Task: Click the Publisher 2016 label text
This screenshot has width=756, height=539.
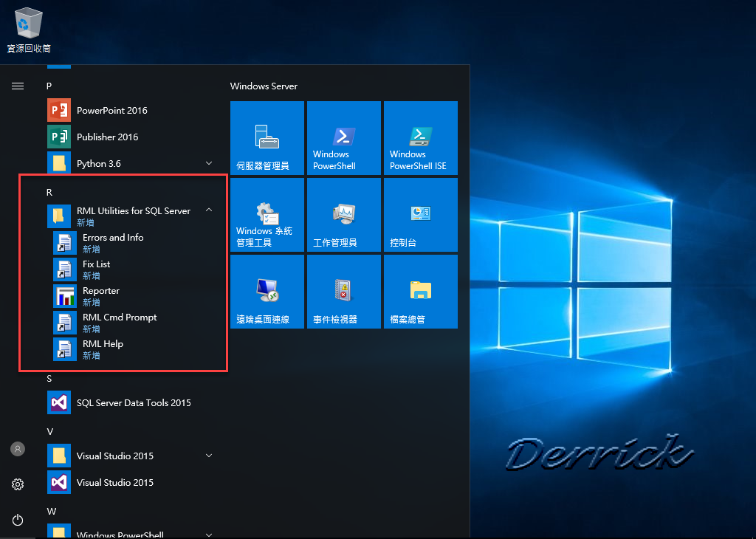Action: coord(108,137)
